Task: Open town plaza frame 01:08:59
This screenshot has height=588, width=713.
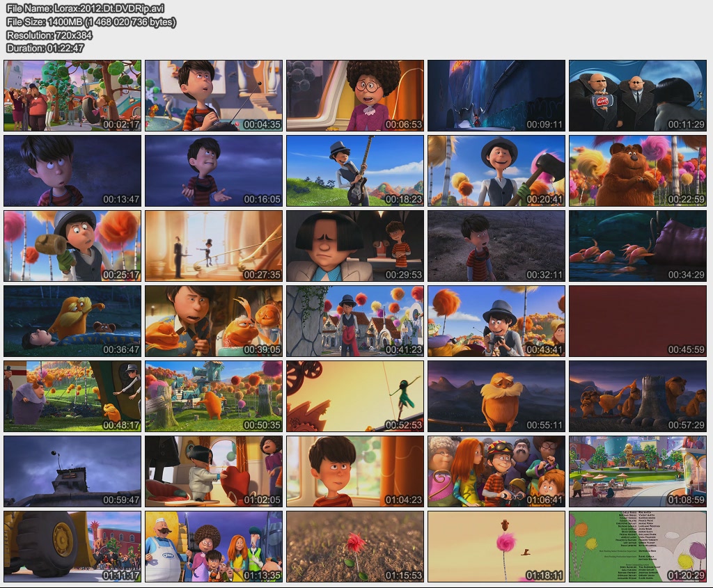Action: click(638, 471)
